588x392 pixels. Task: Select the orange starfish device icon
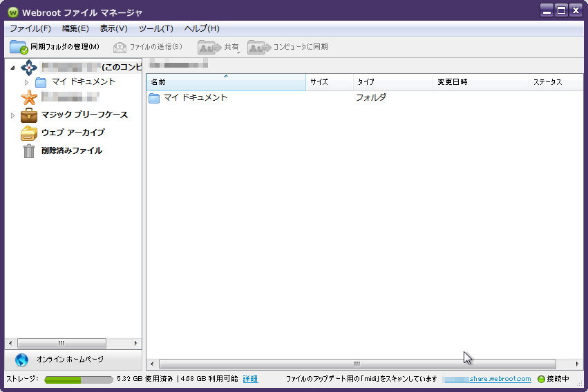click(29, 97)
